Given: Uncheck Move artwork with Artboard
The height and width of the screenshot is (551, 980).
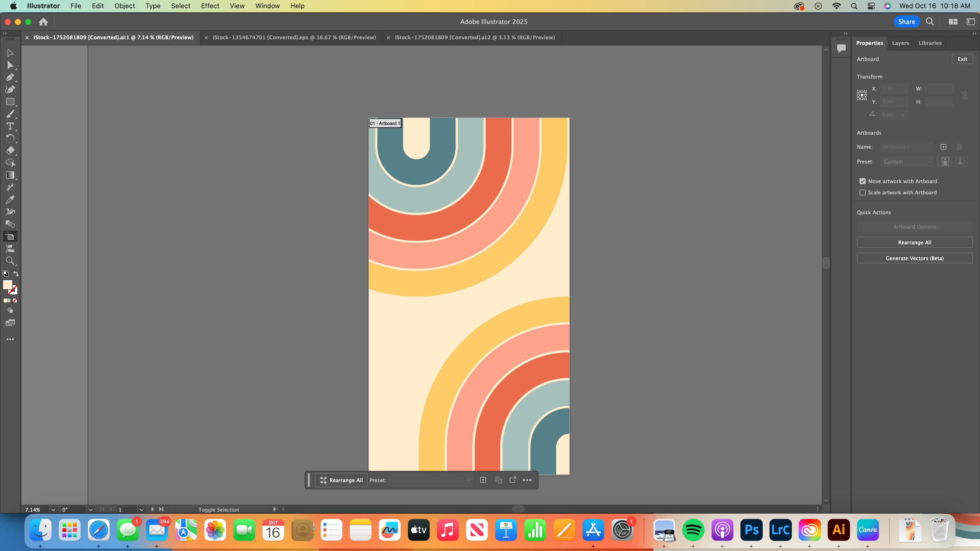Looking at the screenshot, I should [x=862, y=181].
